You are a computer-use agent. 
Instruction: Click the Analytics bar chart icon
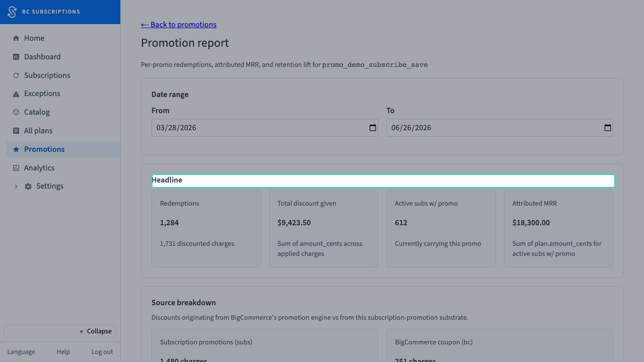pyautogui.click(x=16, y=168)
